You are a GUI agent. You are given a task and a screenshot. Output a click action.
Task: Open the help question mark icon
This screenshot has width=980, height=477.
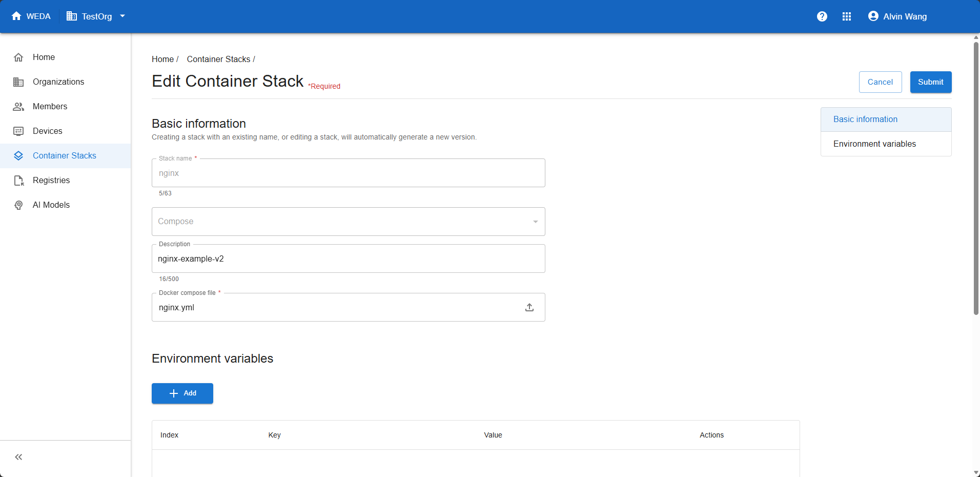point(822,16)
